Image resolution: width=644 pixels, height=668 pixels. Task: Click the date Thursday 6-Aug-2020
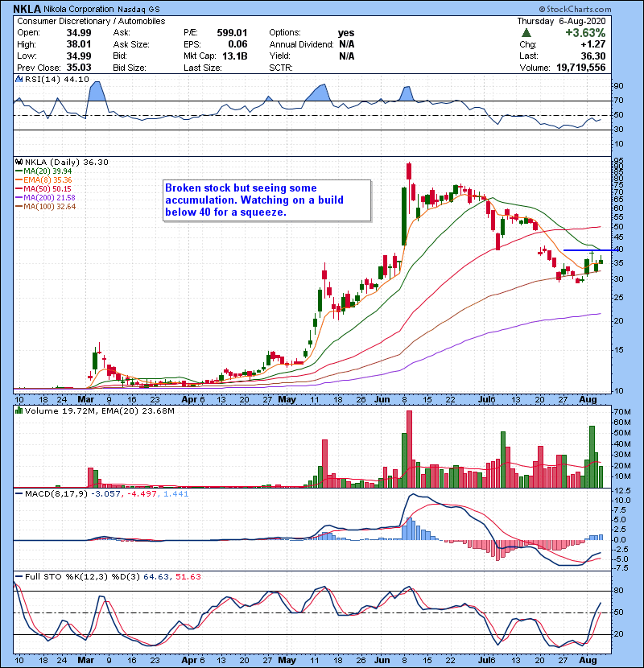pos(561,21)
